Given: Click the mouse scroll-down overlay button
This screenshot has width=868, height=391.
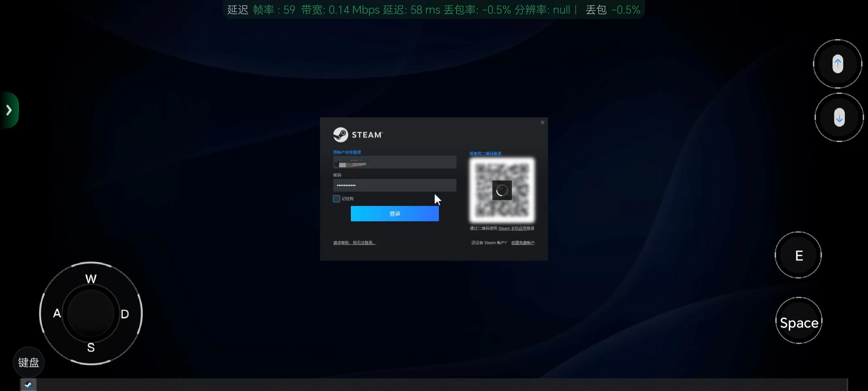Looking at the screenshot, I should [839, 117].
